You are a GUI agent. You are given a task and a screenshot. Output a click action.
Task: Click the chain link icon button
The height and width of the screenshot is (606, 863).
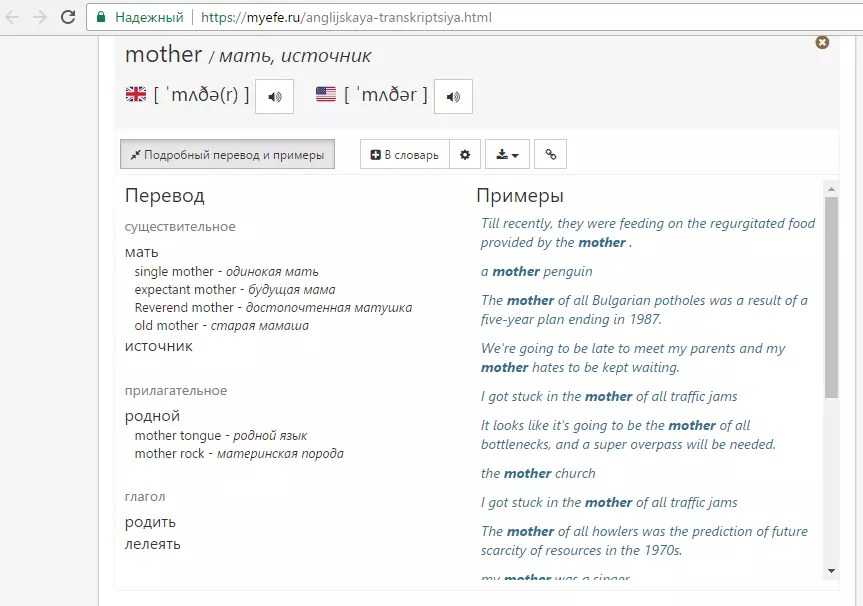[550, 155]
